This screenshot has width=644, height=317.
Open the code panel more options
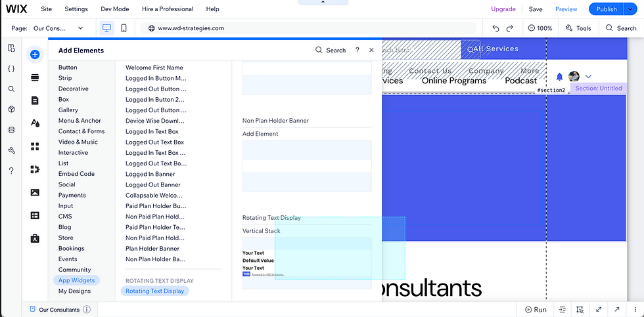coord(635,310)
